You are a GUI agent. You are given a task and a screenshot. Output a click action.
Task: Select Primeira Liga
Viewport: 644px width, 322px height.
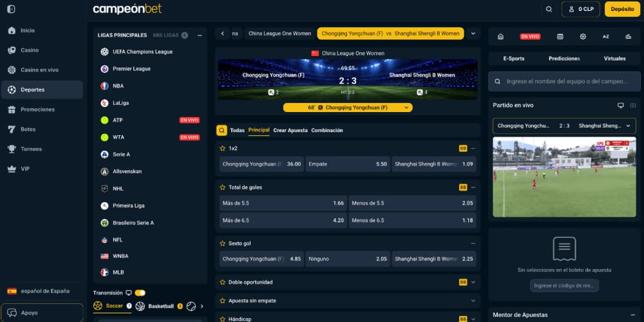pos(150,205)
